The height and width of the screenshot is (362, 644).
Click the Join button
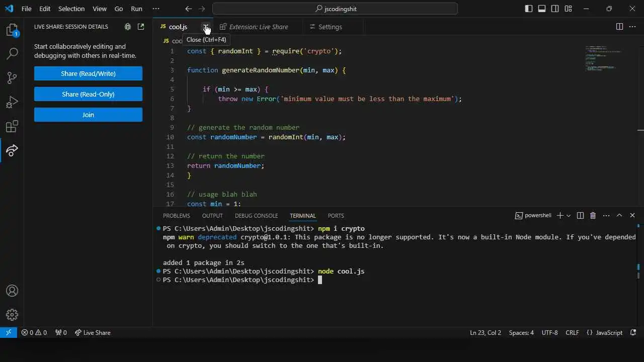coord(88,115)
